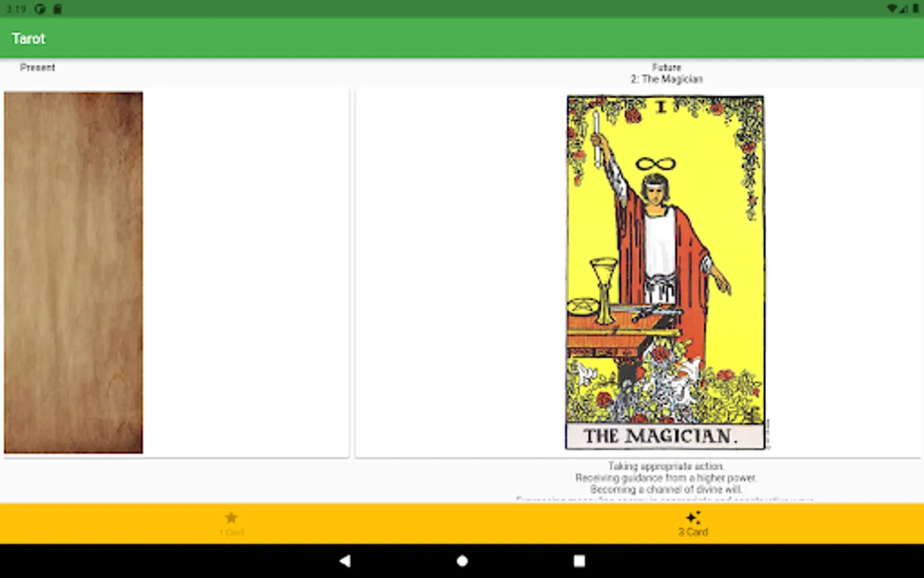Tap the circular notification icon in status bar
The width and height of the screenshot is (924, 578).
click(40, 9)
